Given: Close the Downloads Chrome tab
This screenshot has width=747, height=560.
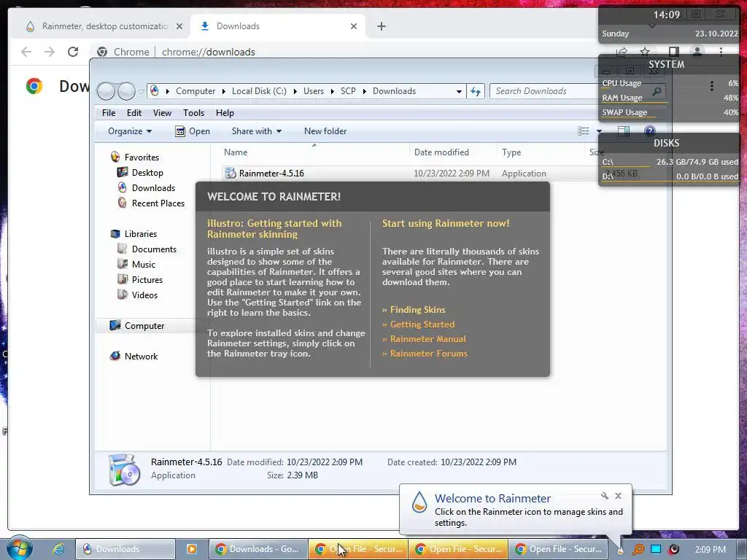Looking at the screenshot, I should (354, 26).
